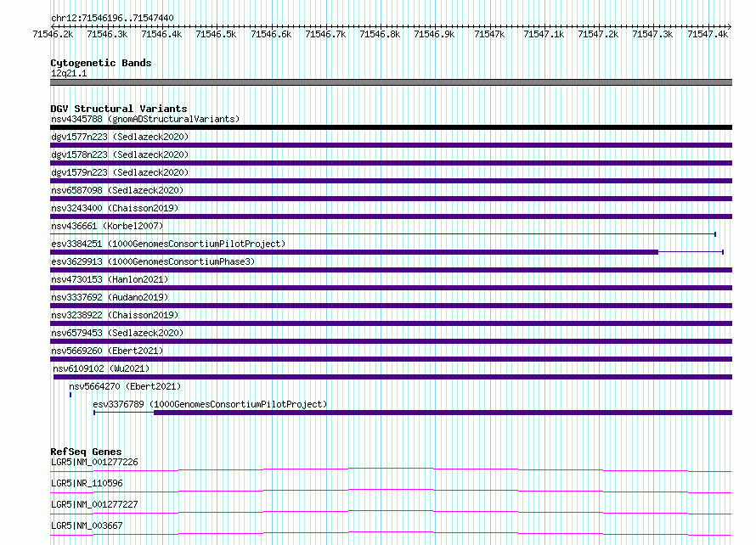Select esv3629913 1000GenomesConsortiumPhase3 variant

153,261
